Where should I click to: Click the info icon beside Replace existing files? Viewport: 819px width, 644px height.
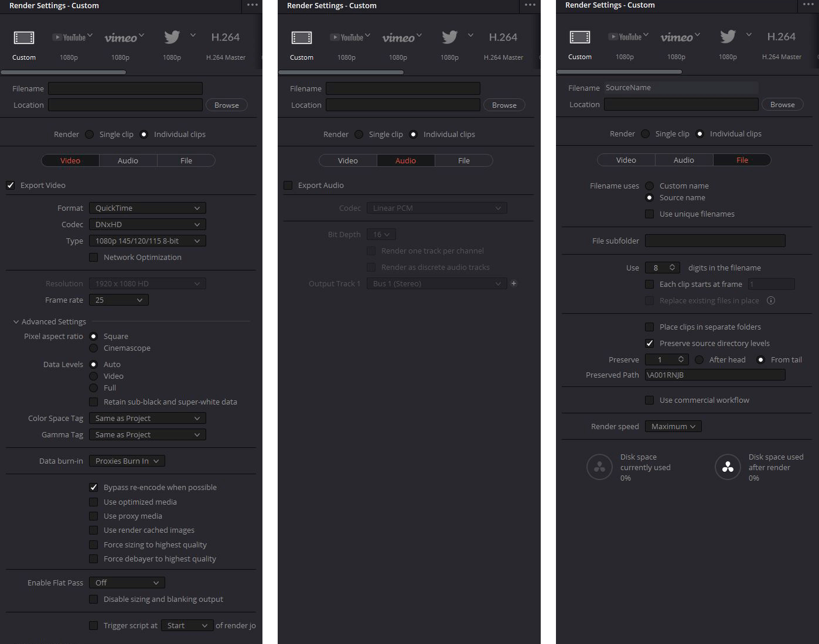pyautogui.click(x=771, y=300)
